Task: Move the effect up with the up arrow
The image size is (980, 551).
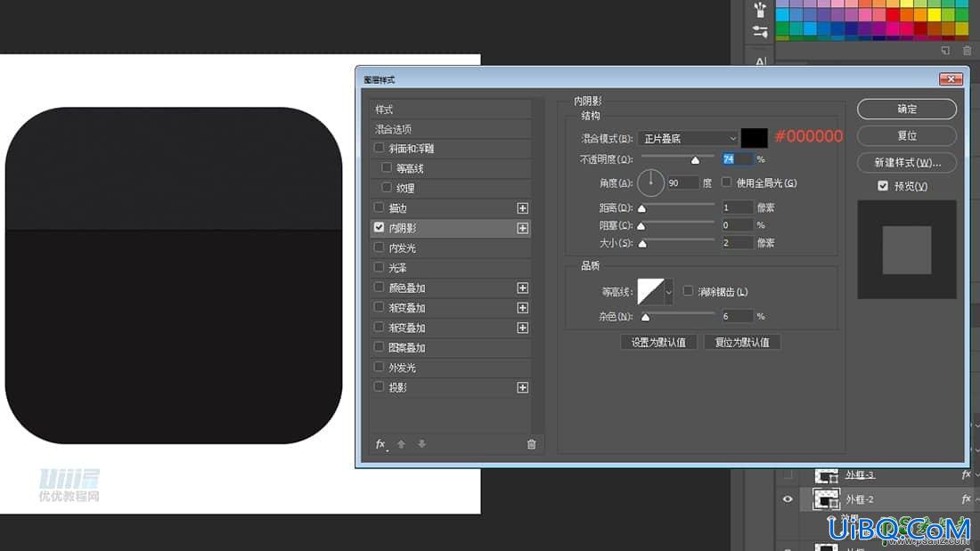Action: click(x=401, y=444)
